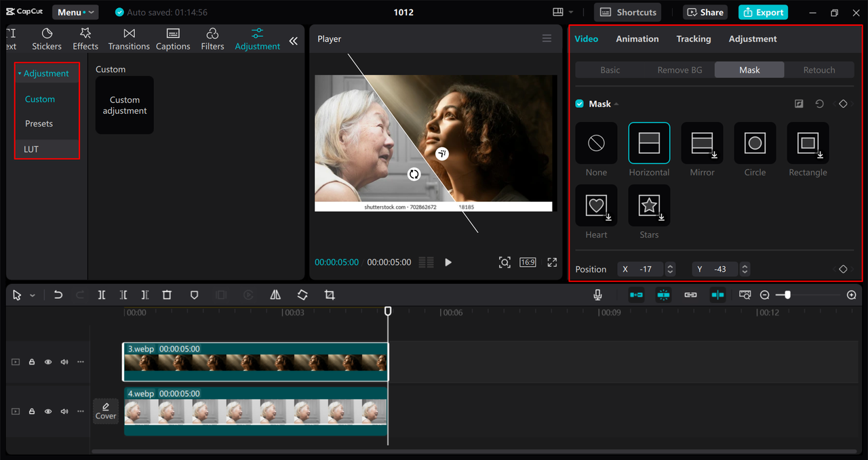Open the Remove BG sub-tab
The image size is (868, 460).
coord(679,70)
